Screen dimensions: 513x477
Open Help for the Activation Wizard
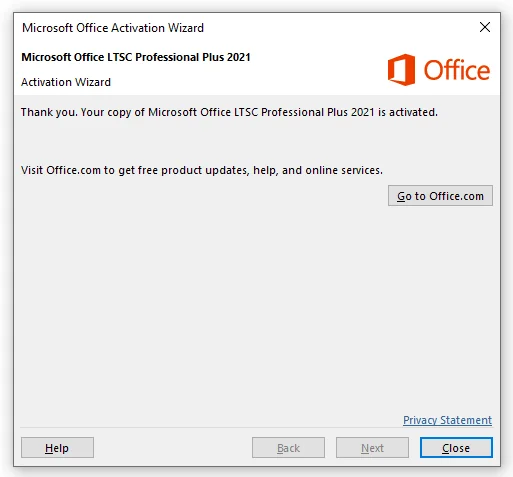pos(57,448)
